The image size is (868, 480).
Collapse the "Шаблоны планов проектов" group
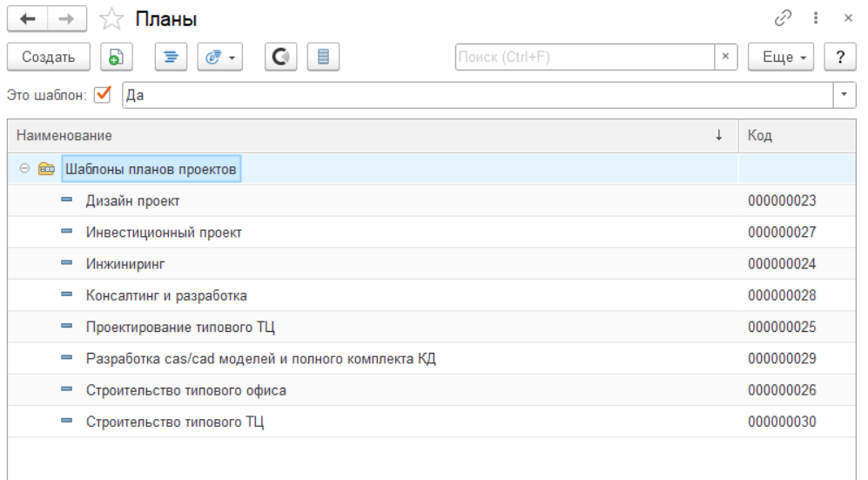[24, 169]
